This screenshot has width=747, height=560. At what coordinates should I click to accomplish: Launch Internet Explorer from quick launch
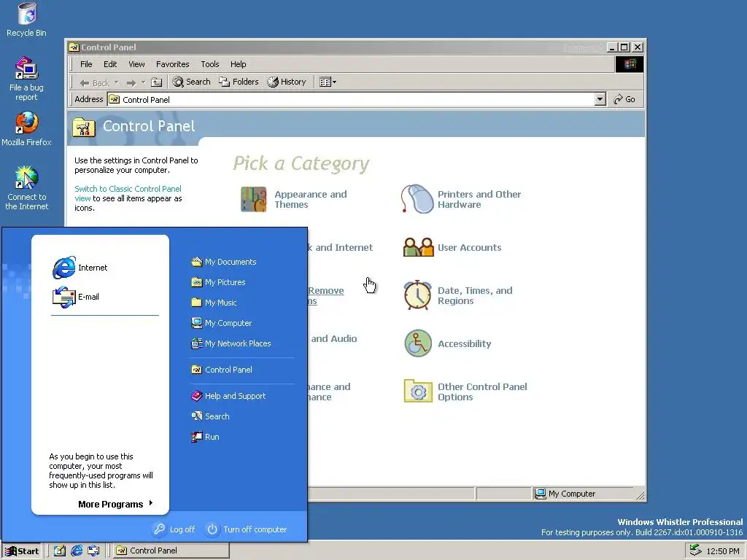click(x=76, y=551)
